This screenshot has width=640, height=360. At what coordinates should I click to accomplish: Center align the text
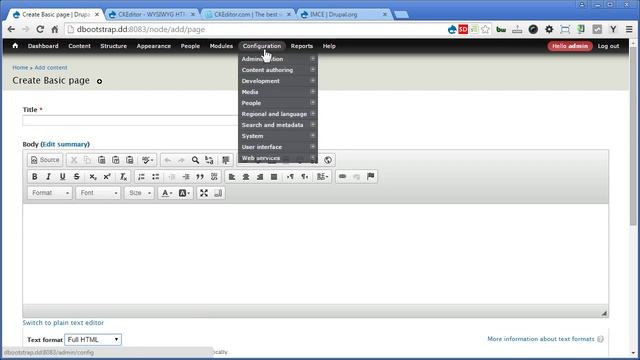point(246,177)
